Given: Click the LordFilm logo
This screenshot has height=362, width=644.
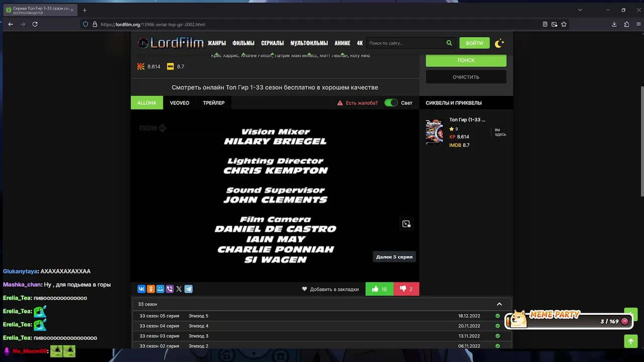Looking at the screenshot, I should click(x=171, y=43).
